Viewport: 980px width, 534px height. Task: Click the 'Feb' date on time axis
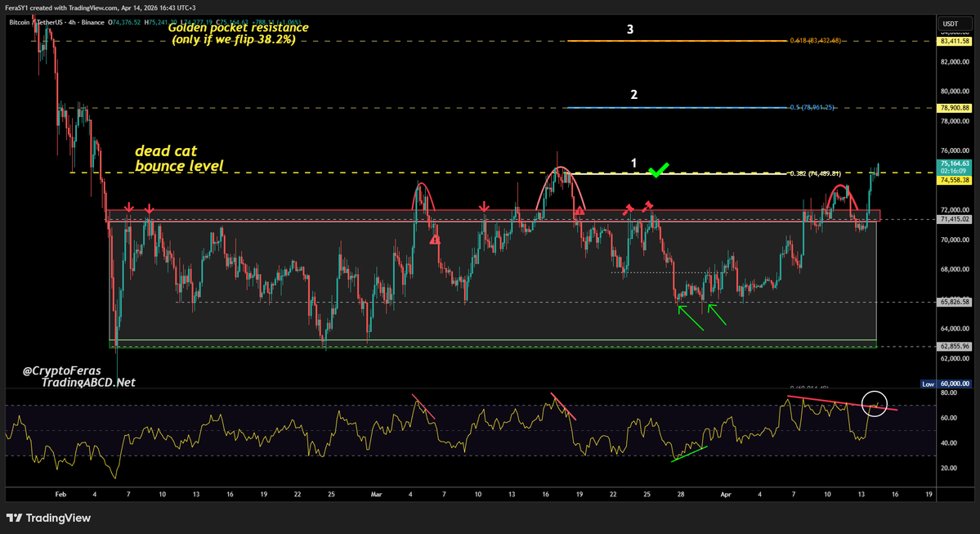coord(60,494)
